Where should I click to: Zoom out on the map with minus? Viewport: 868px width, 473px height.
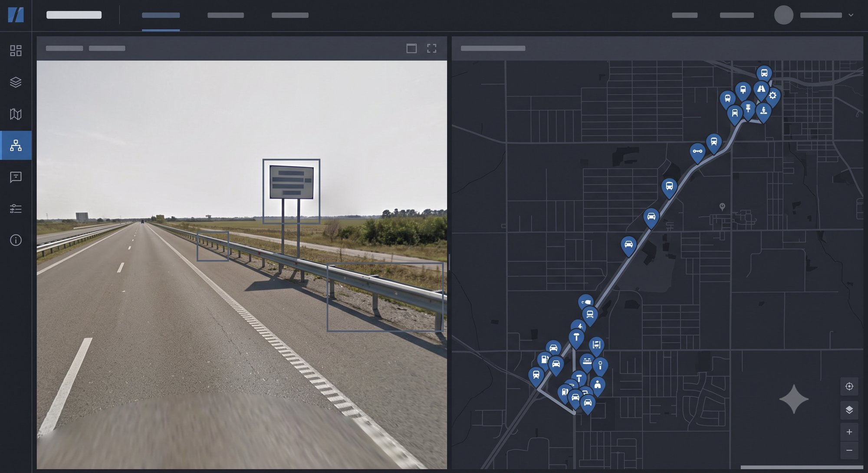click(x=849, y=450)
